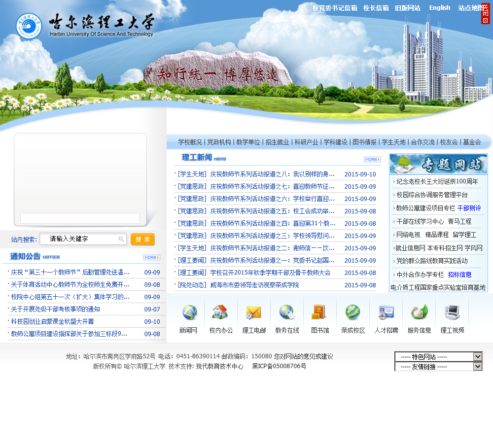Click the 专题网站 banner image

coord(438,164)
